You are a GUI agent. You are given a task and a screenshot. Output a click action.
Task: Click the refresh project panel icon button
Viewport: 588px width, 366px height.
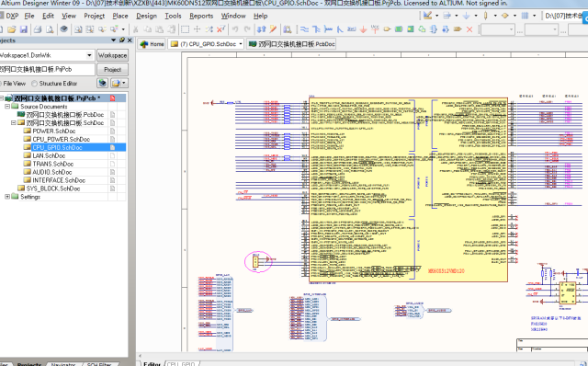click(102, 83)
